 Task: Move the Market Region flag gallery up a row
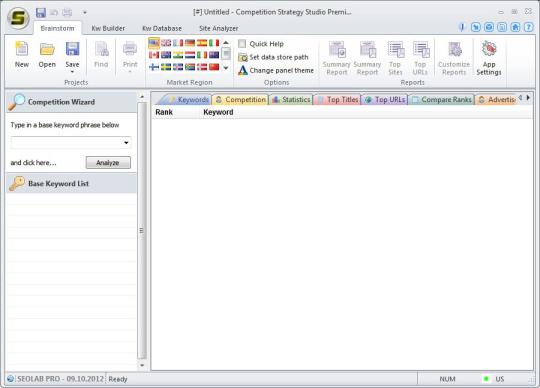click(x=226, y=43)
